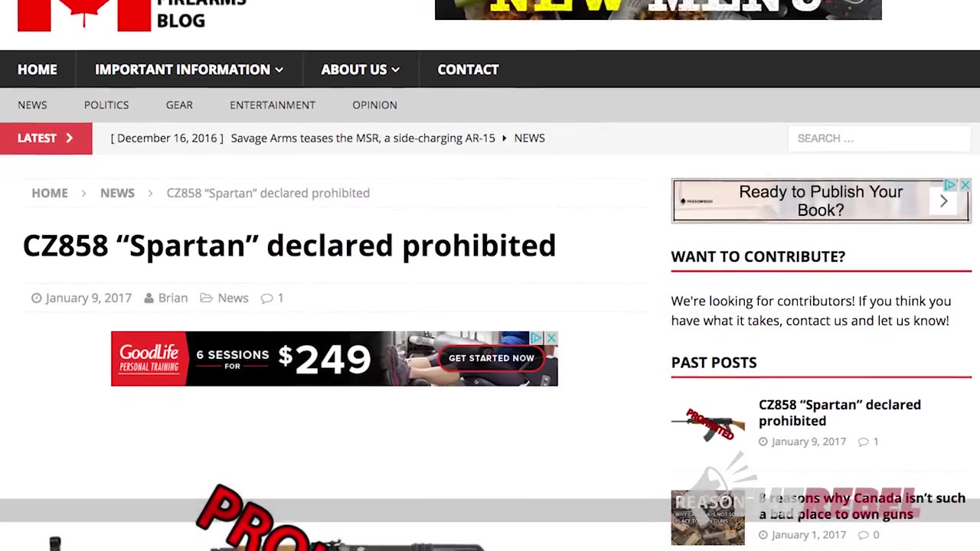Click the AdChoices icon on GoodLife banner
This screenshot has height=551, width=980.
537,338
